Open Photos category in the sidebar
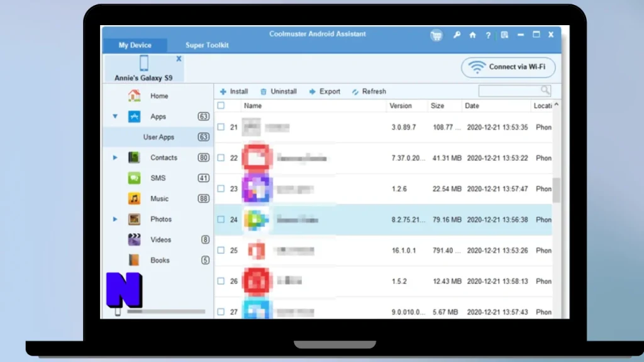This screenshot has width=644, height=362. click(x=160, y=219)
